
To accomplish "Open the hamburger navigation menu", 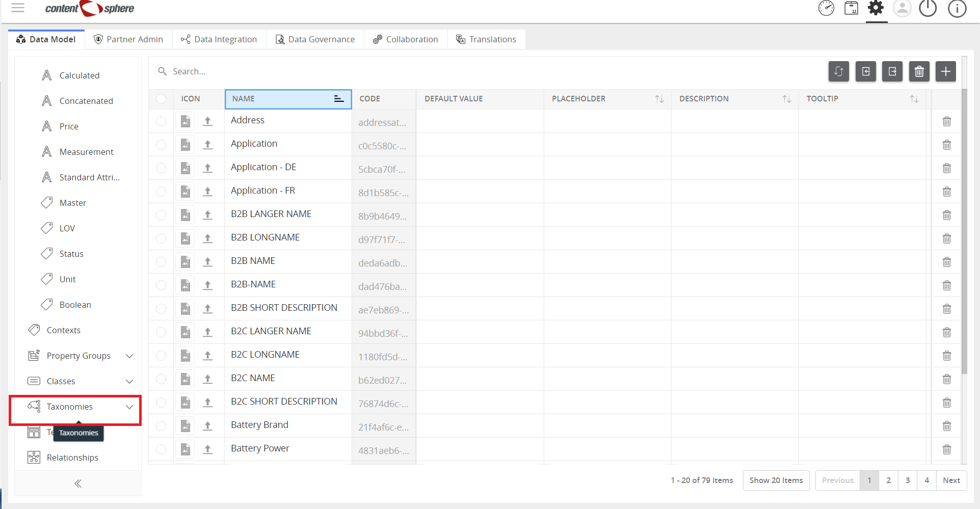I will coord(18,8).
